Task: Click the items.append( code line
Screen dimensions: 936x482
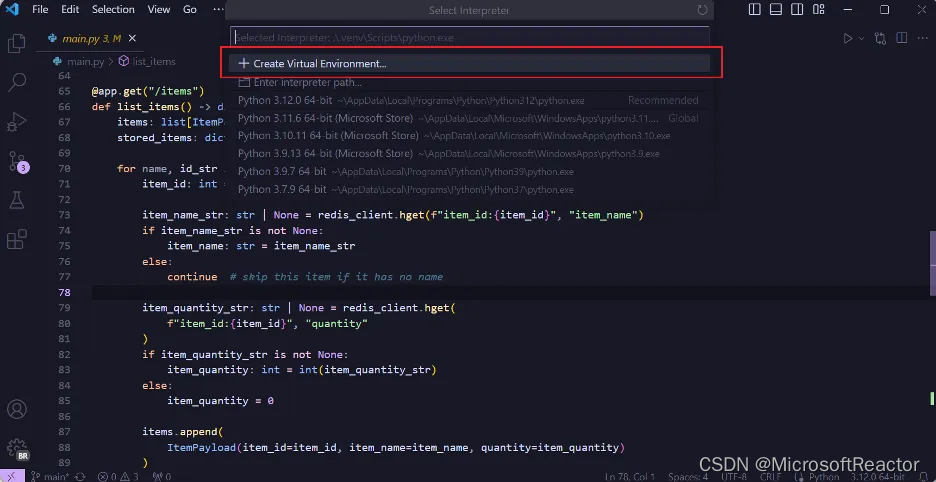Action: click(x=182, y=432)
